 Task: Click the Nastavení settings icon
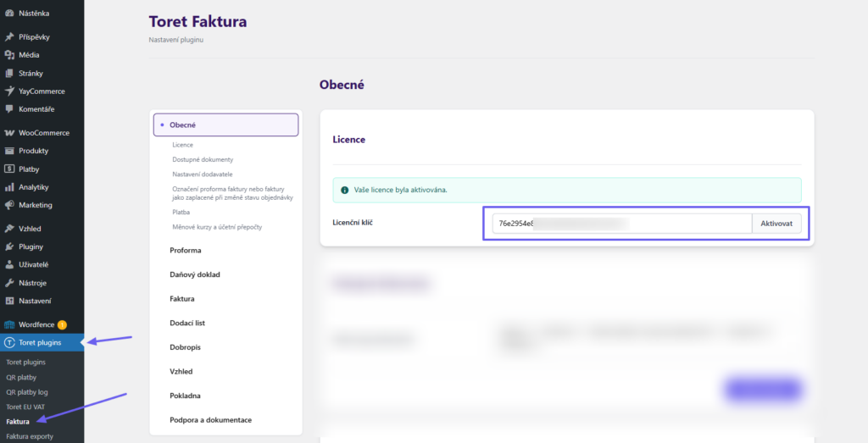pos(8,301)
